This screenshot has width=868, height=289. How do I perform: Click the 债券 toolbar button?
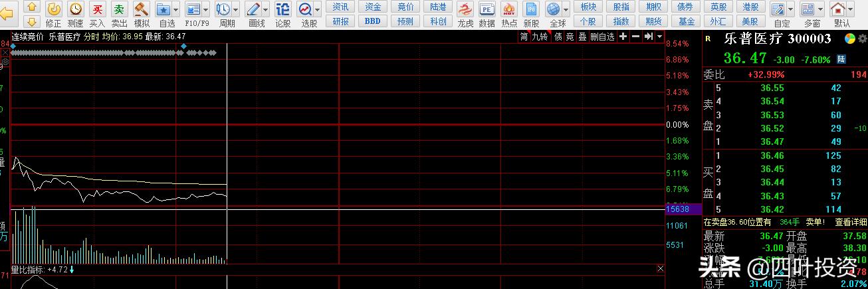coord(686,7)
